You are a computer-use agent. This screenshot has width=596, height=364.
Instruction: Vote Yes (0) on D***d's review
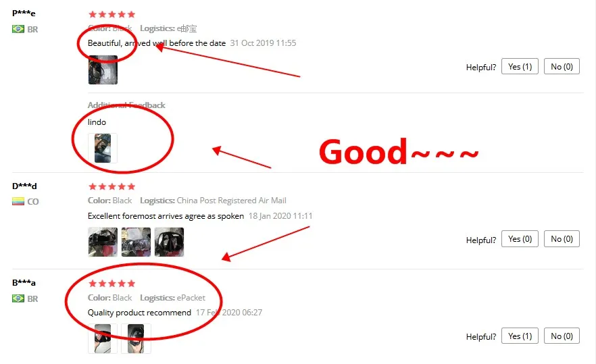tap(520, 239)
